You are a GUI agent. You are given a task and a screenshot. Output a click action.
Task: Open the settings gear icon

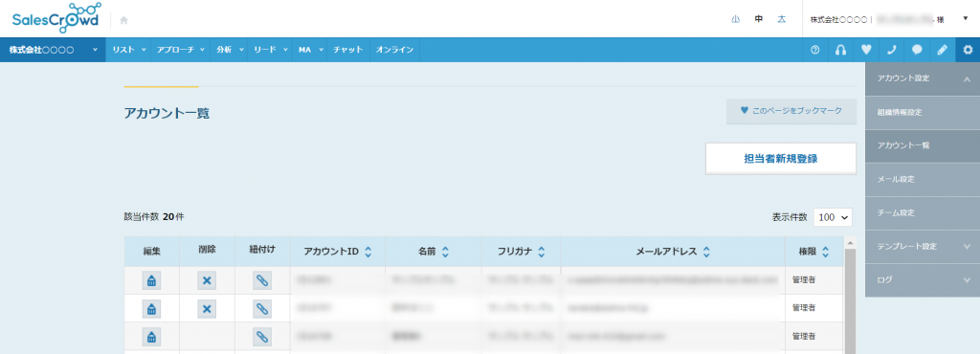(969, 50)
